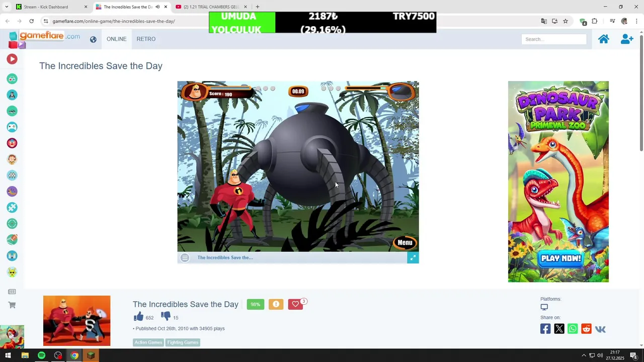Reload the page
Screen dimensions: 644x362
pyautogui.click(x=31, y=21)
